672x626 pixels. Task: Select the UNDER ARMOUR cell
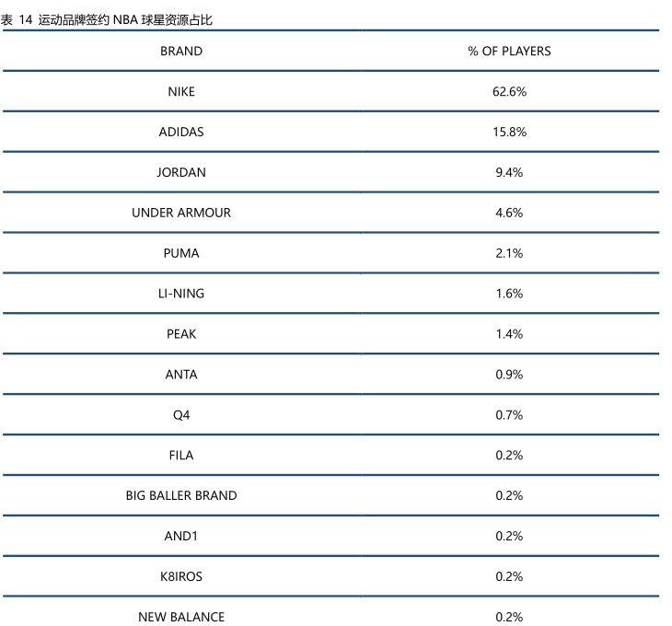181,213
